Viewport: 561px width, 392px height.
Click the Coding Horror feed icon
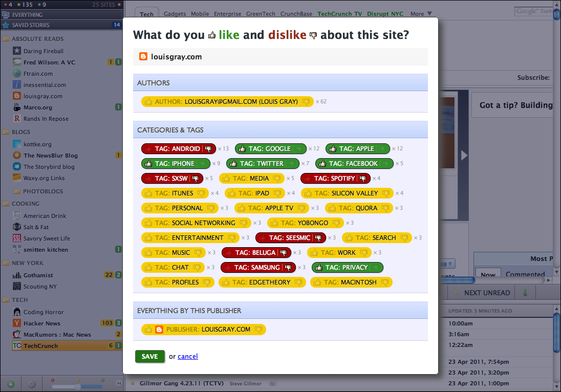17,312
